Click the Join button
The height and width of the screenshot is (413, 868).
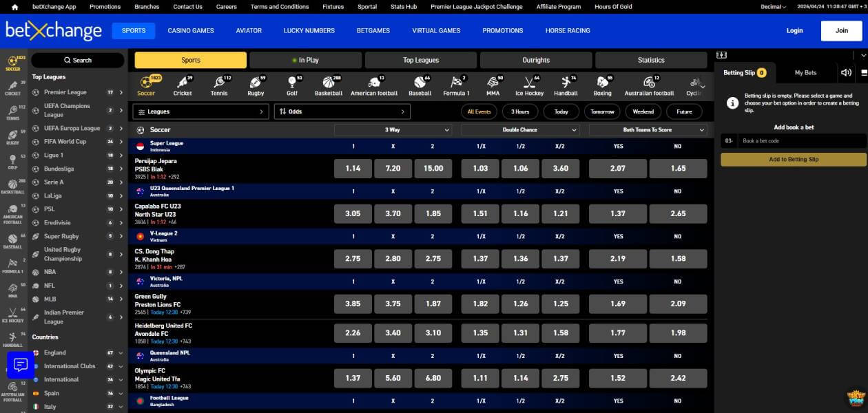(841, 30)
